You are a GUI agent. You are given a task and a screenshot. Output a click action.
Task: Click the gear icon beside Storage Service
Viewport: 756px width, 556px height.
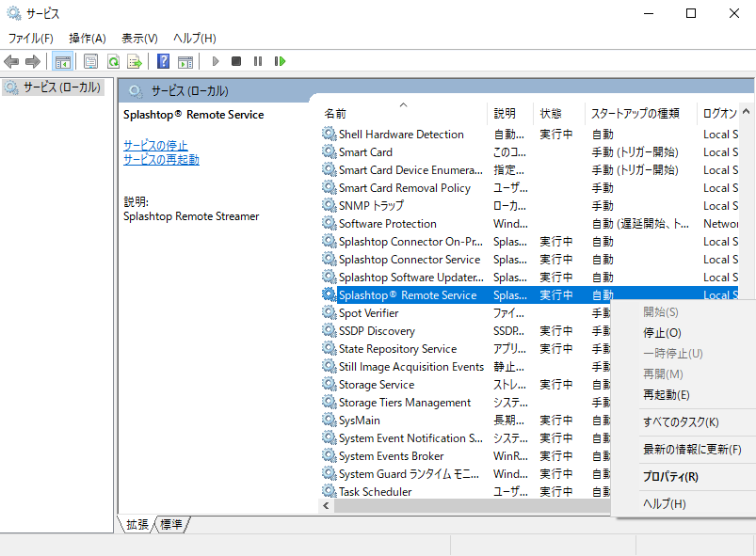pos(330,384)
